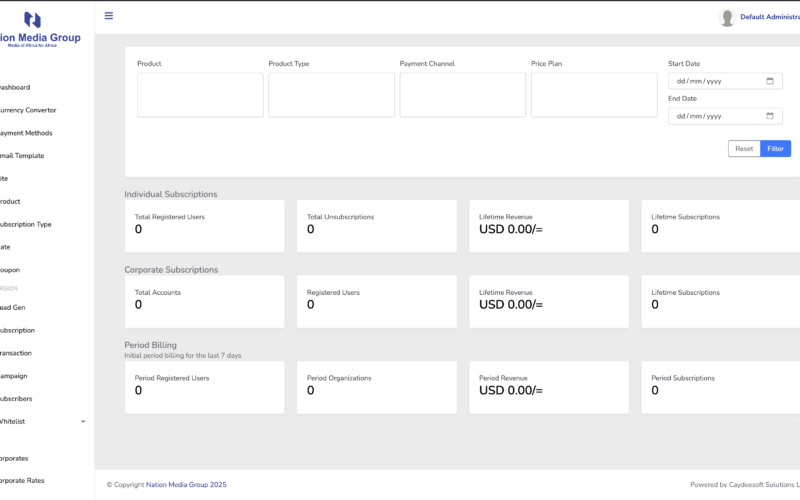Image resolution: width=800 pixels, height=500 pixels.
Task: Open the Product Type filter box
Action: tap(331, 95)
